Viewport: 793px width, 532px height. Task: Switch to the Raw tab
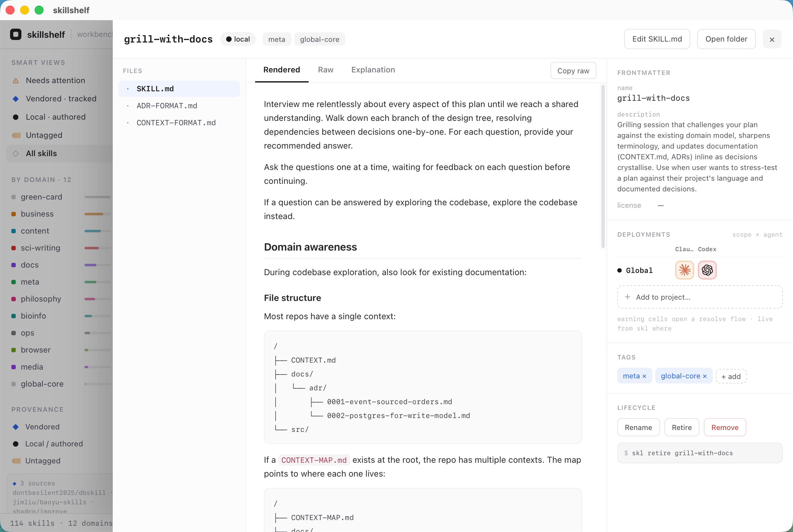326,70
